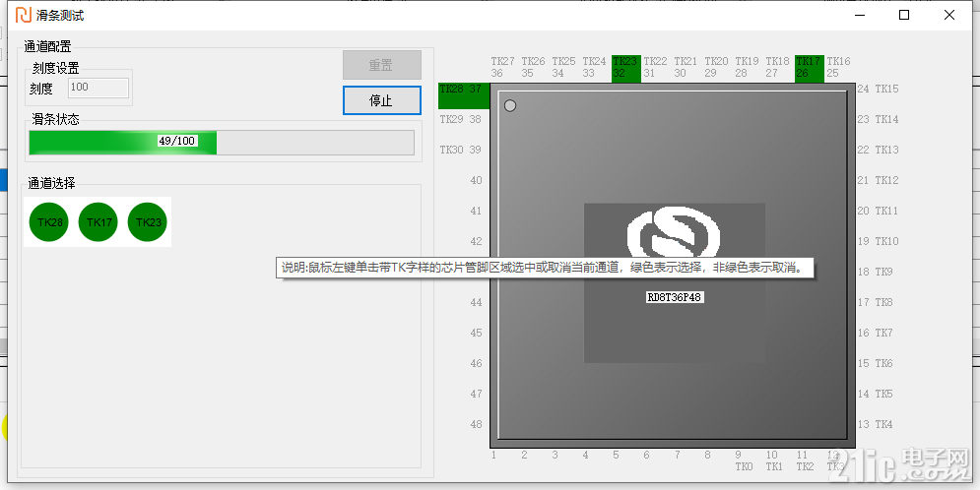This screenshot has height=490, width=980.
Task: Select the TK2 pin 11
Action: [x=805, y=460]
